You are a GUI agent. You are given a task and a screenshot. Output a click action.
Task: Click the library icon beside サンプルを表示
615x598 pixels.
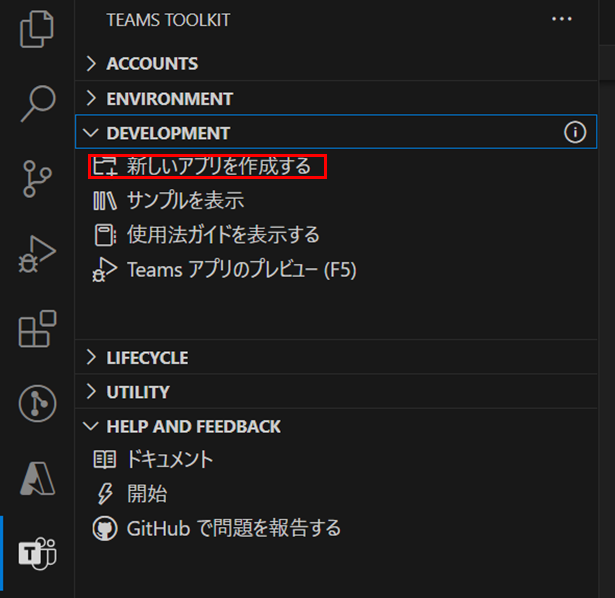[105, 200]
